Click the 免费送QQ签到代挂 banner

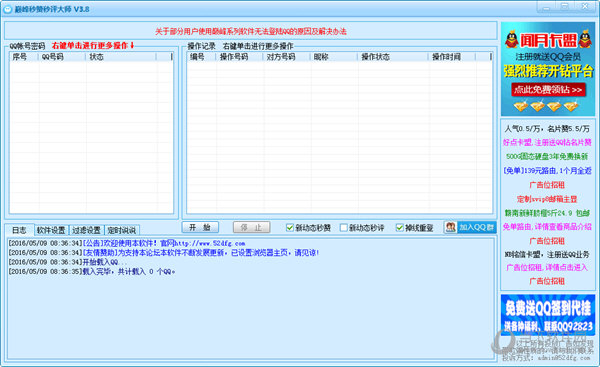point(548,315)
